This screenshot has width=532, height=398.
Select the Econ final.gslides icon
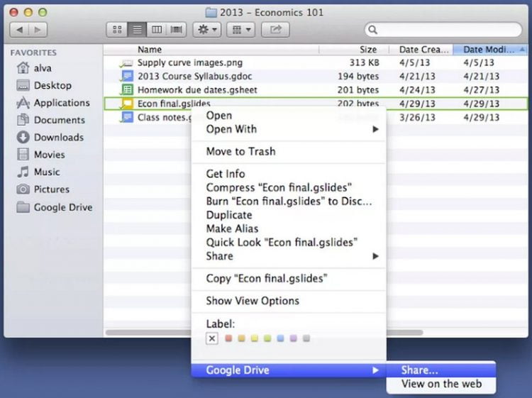[x=127, y=104]
